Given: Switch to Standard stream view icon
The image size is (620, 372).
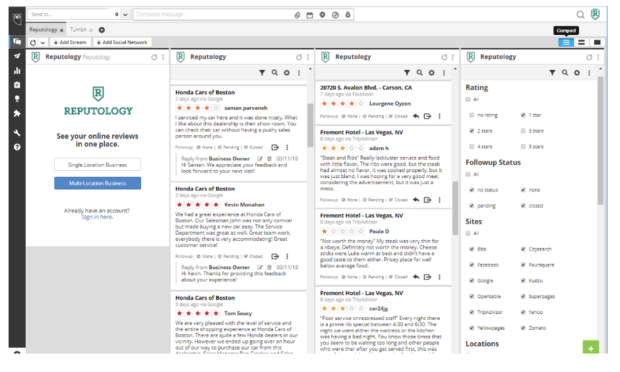Looking at the screenshot, I should (x=581, y=42).
